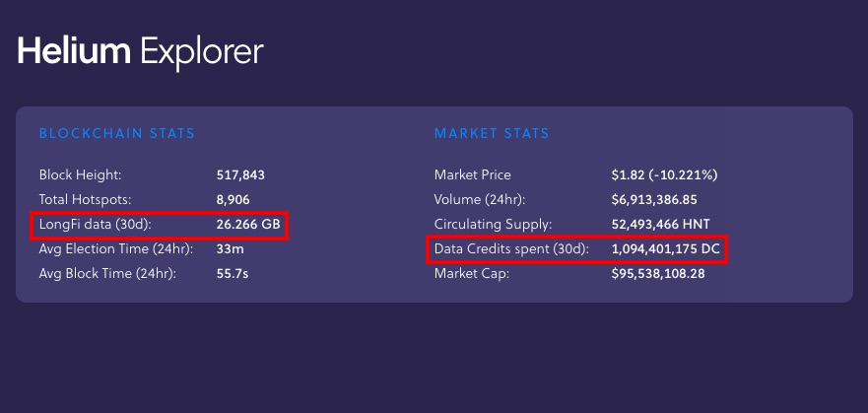Image resolution: width=868 pixels, height=413 pixels.
Task: Click the Avg Block Time label
Action: coord(107,273)
